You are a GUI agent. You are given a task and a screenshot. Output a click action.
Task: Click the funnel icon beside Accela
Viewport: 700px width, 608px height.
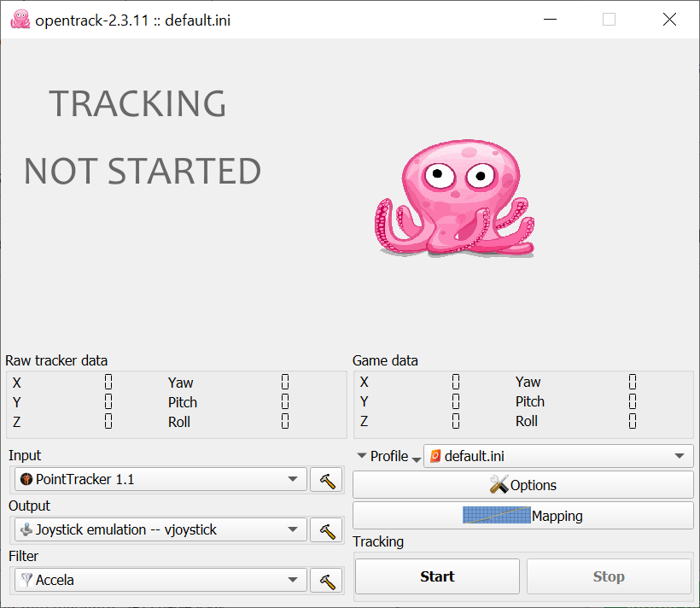[25, 580]
